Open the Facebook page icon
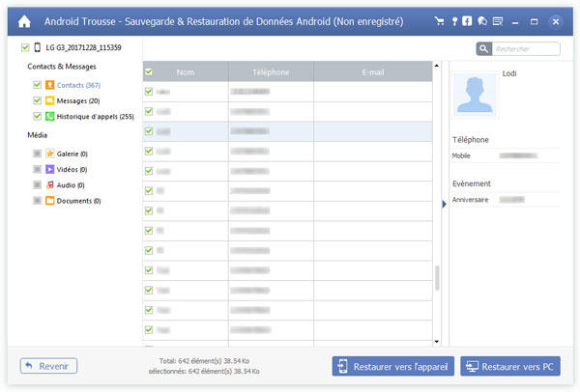This screenshot has height=392, width=580. pos(468,20)
